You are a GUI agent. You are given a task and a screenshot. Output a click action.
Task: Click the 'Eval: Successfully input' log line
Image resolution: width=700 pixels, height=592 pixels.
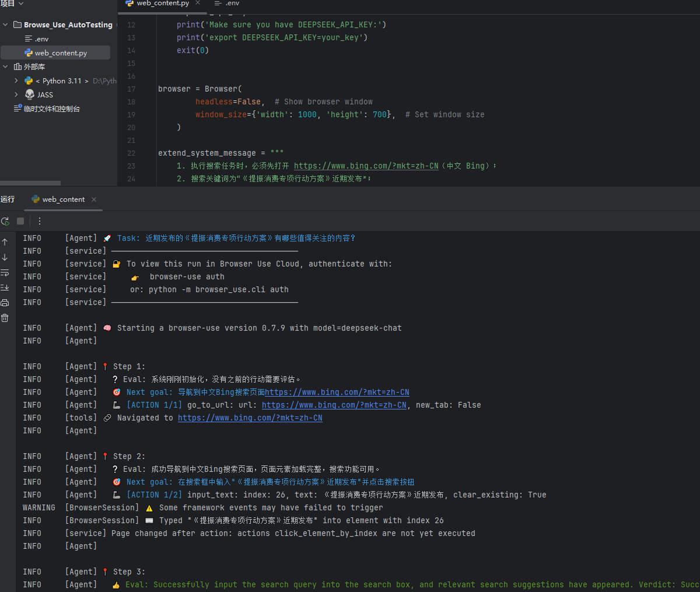[412, 585]
